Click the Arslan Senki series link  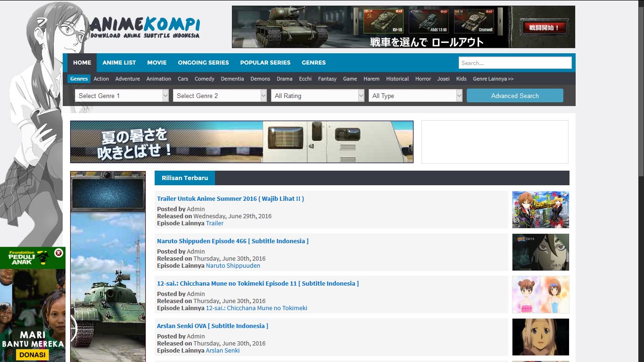click(223, 350)
